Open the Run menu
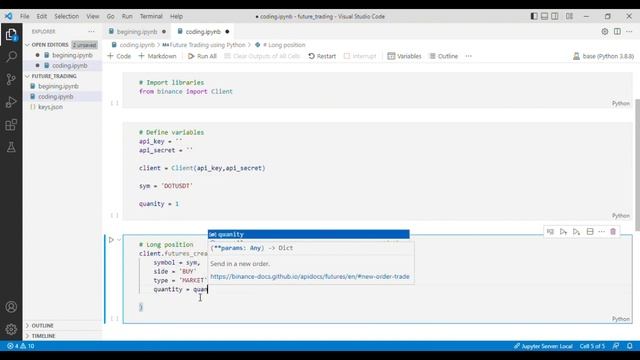The width and height of the screenshot is (640, 360). 127,16
